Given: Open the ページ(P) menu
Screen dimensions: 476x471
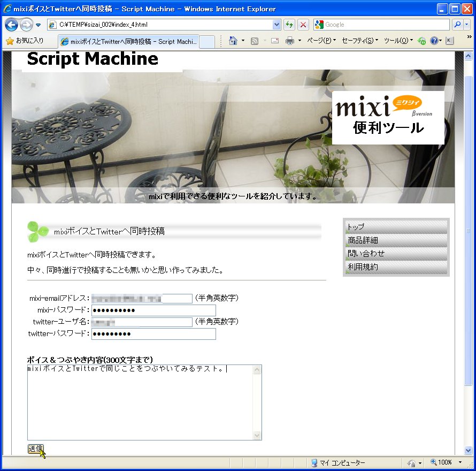Looking at the screenshot, I should [x=321, y=41].
